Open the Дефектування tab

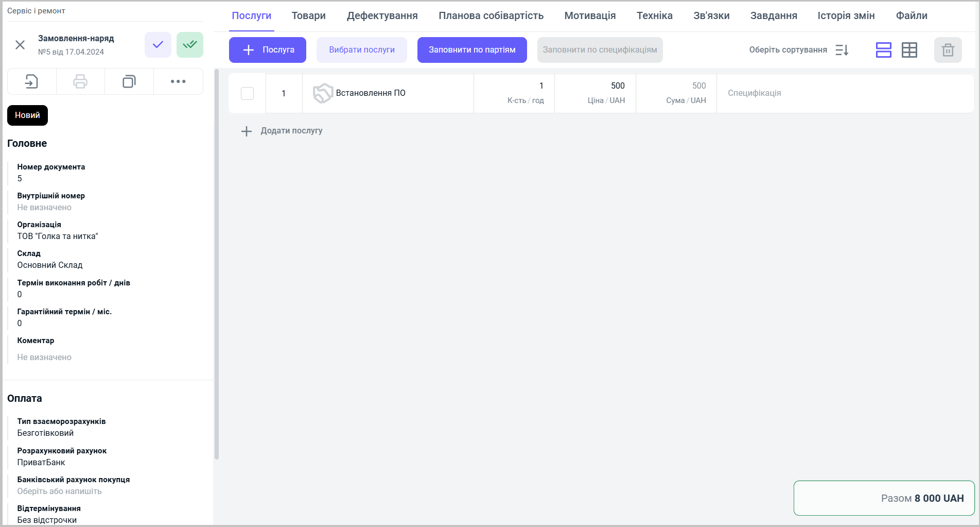pos(382,15)
